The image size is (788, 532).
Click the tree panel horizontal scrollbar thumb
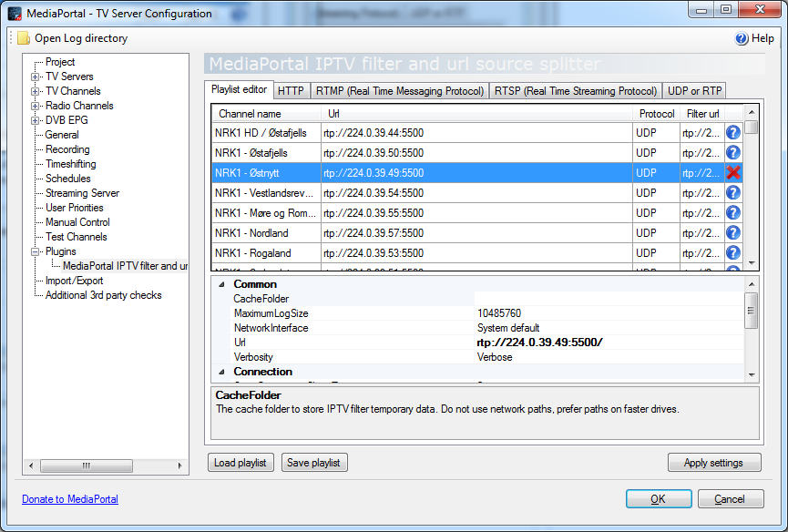[x=87, y=465]
